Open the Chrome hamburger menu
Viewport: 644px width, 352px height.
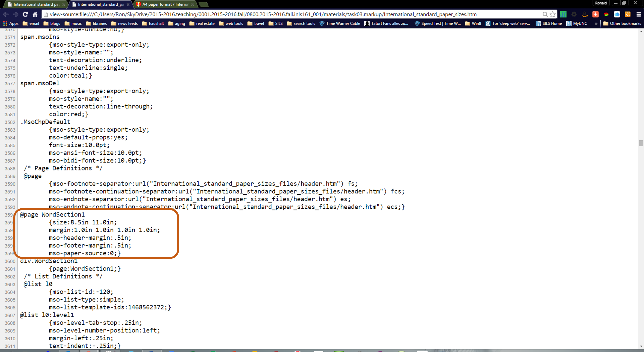[638, 14]
